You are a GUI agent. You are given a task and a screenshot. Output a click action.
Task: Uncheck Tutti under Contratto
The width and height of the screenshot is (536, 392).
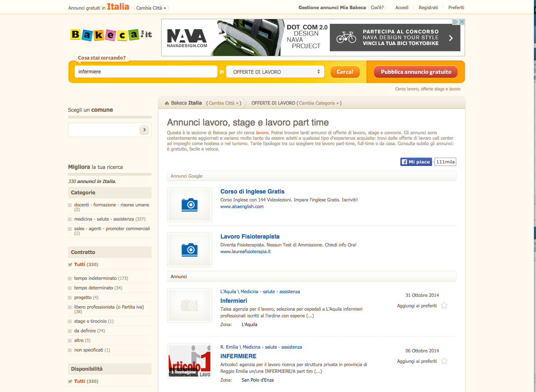[x=69, y=264]
